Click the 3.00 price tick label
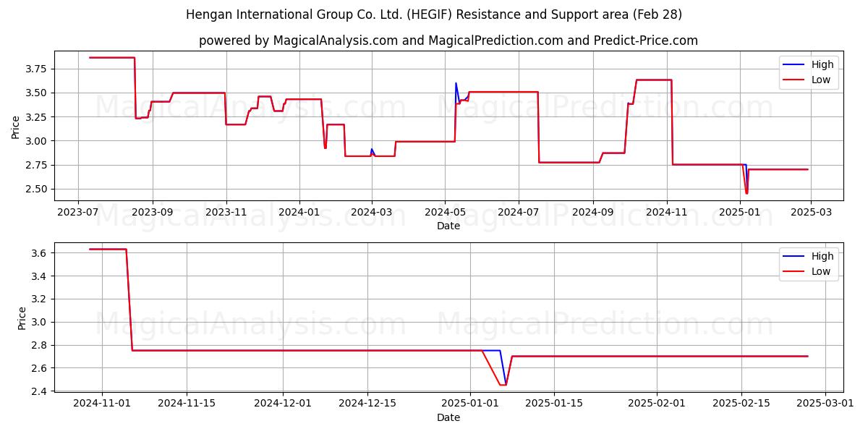Viewport: 868px width, 434px height. click(x=37, y=141)
